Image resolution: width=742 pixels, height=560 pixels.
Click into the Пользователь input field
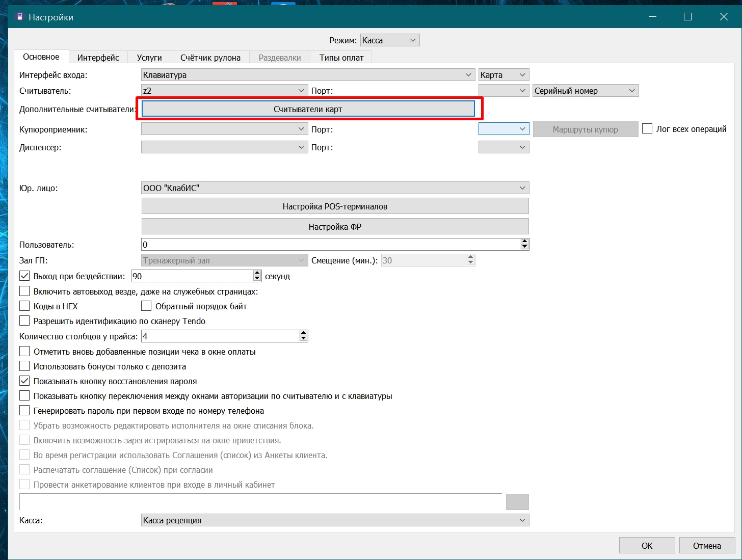(x=331, y=245)
